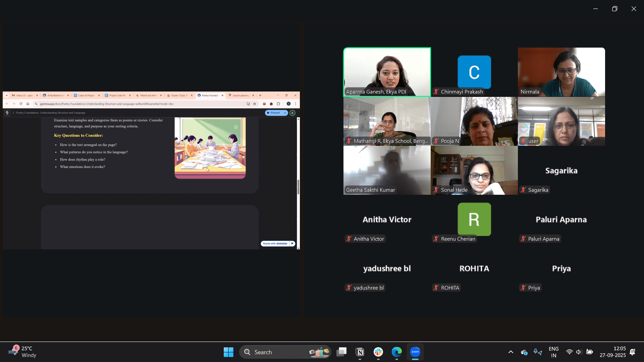This screenshot has height=362, width=644.
Task: Open Microsoft Edge from taskbar
Action: point(397,352)
